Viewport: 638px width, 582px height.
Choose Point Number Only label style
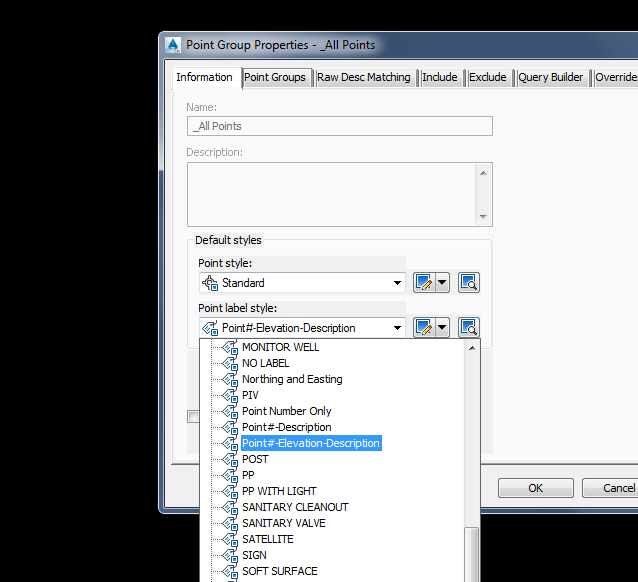pyautogui.click(x=286, y=411)
